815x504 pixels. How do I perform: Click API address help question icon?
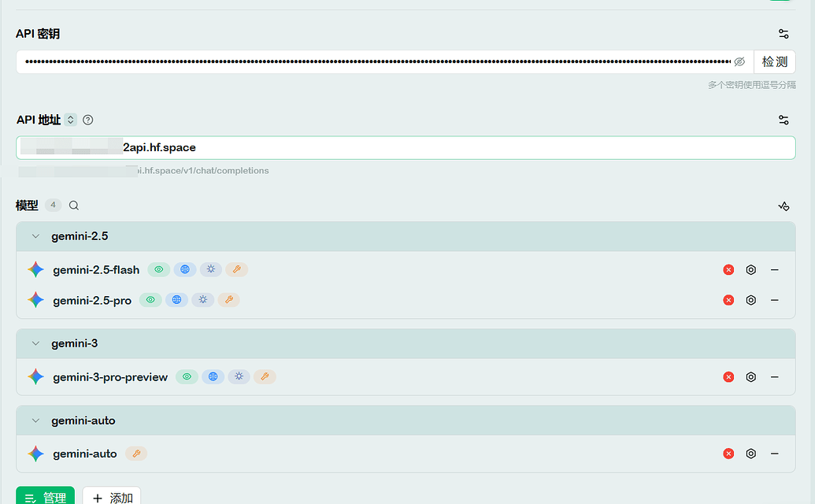88,120
